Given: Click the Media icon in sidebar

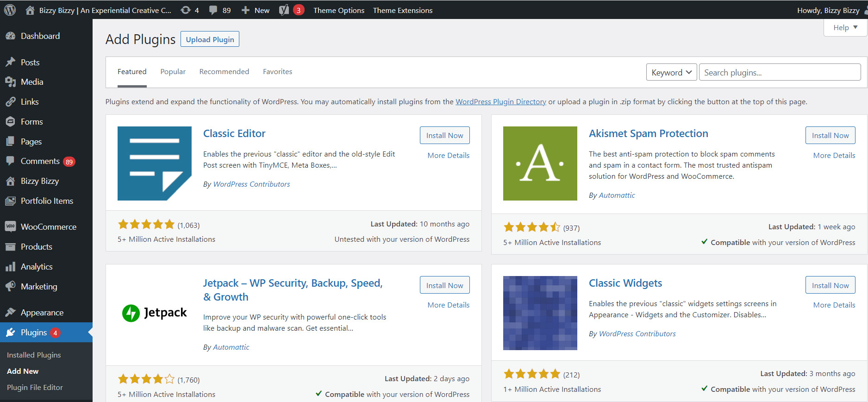Looking at the screenshot, I should coord(10,82).
